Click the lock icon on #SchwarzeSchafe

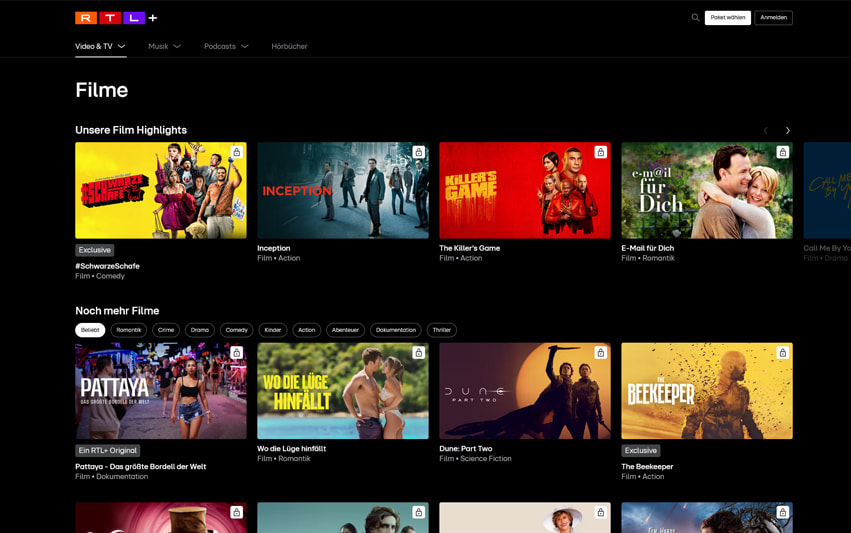coord(237,153)
